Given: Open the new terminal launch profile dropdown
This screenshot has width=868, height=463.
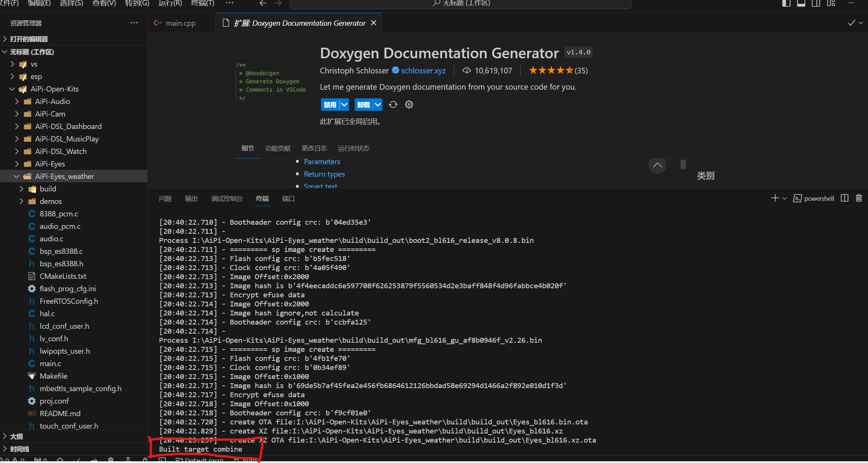Looking at the screenshot, I should tap(784, 198).
